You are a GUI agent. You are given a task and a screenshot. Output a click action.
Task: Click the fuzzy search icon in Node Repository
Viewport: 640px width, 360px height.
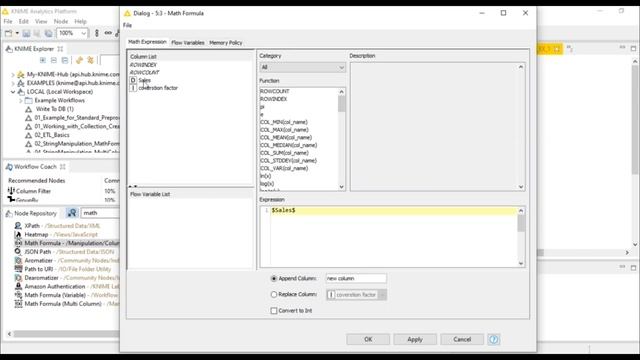pyautogui.click(x=72, y=213)
